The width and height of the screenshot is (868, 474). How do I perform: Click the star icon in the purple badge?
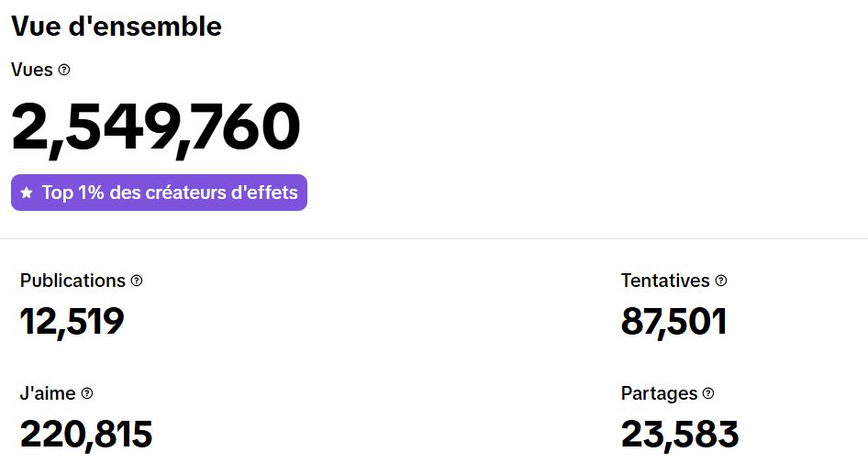point(27,193)
